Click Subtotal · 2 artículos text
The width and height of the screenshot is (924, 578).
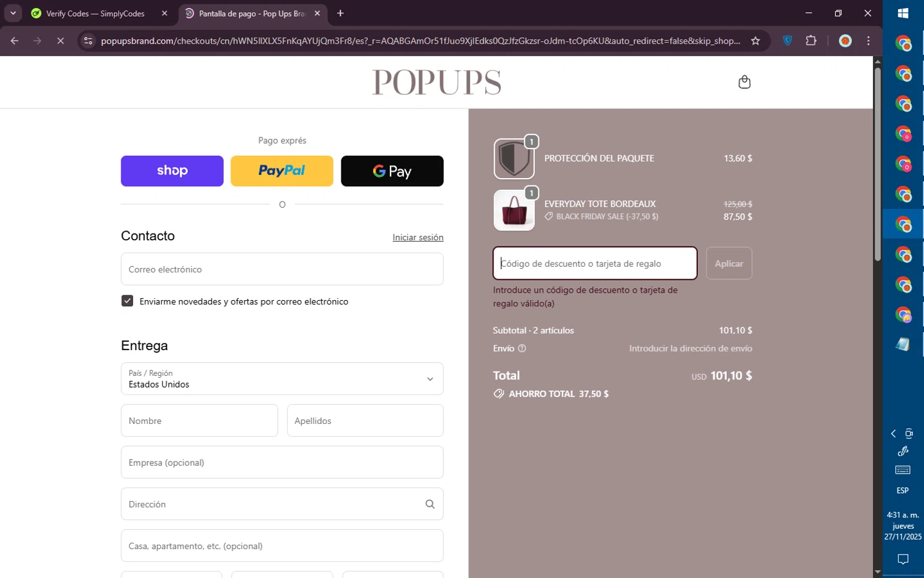pos(533,330)
